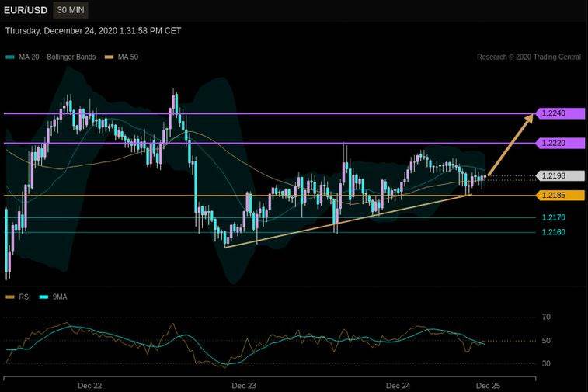
Task: Click the '9MA' indicator legend label
Action: coord(60,297)
